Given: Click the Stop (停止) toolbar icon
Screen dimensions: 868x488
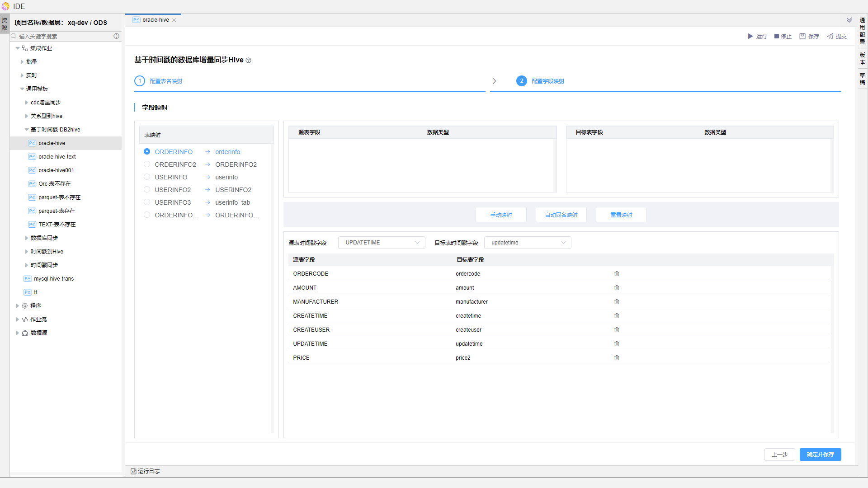Looking at the screenshot, I should click(x=777, y=36).
